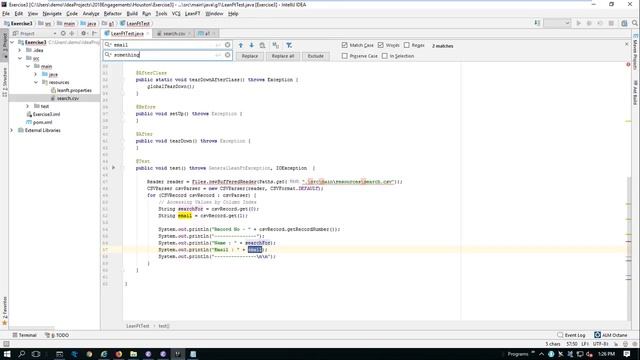Viewport: 640px width, 360px height.
Task: Click the stop square icon
Action: pyautogui.click(x=611, y=23)
